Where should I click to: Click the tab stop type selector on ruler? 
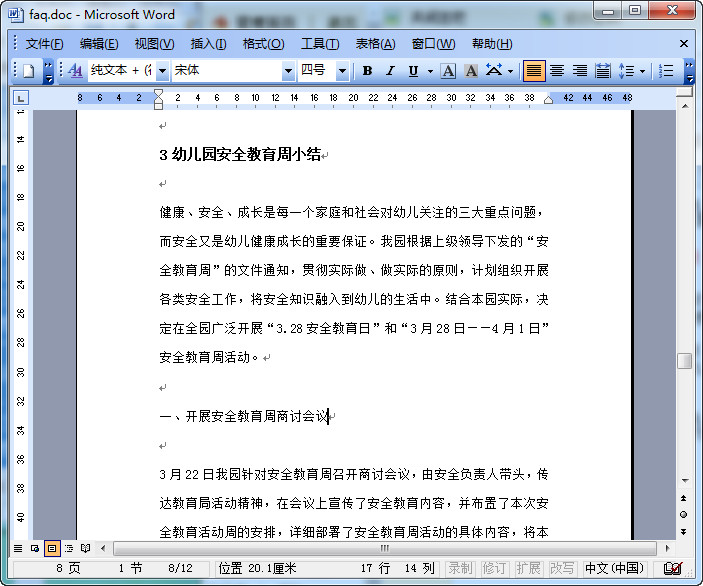click(x=21, y=98)
